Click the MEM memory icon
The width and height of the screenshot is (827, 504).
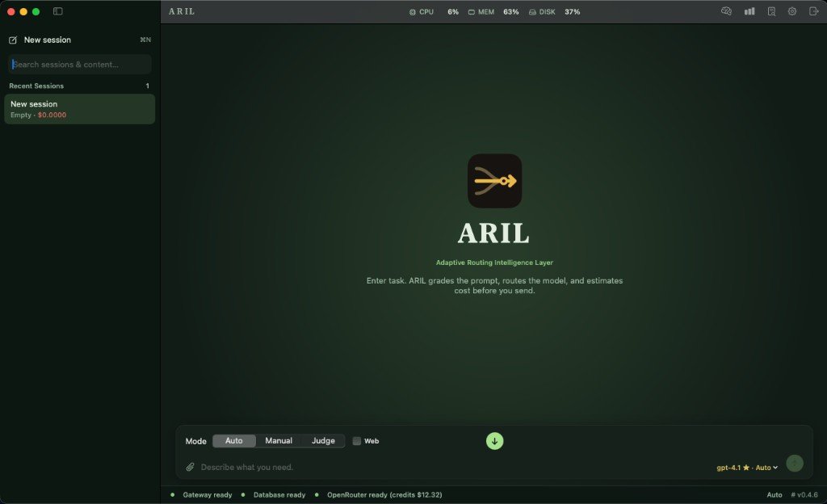[x=472, y=12]
